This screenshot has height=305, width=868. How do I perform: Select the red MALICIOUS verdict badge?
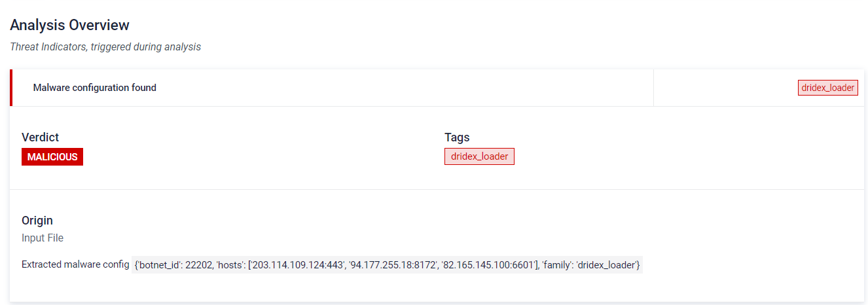(52, 157)
